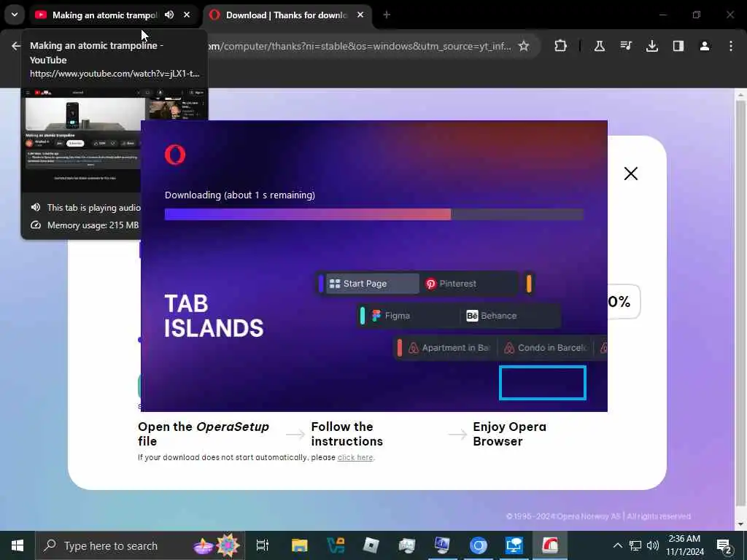Open the Windows Start menu
This screenshot has width=747, height=560.
pyautogui.click(x=18, y=545)
